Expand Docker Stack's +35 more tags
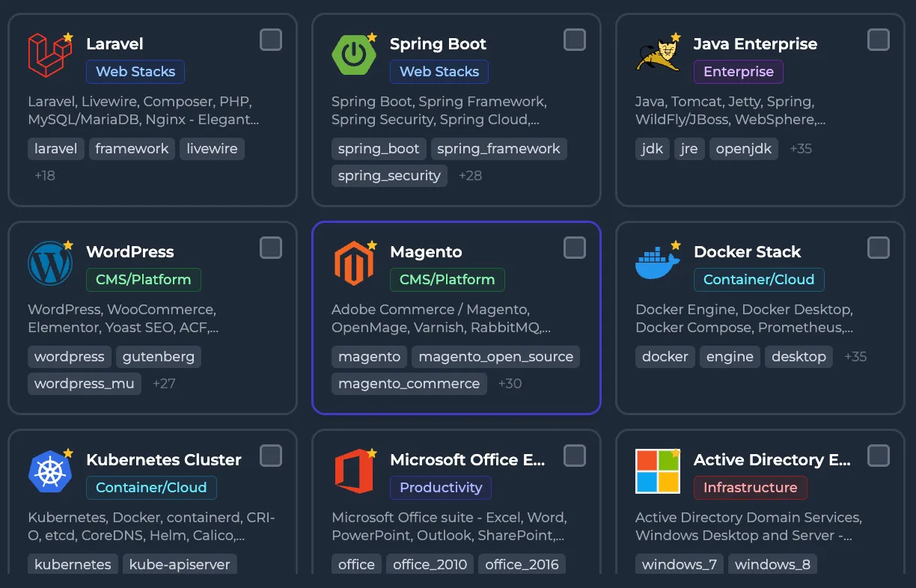Viewport: 916px width, 588px height. (x=855, y=357)
